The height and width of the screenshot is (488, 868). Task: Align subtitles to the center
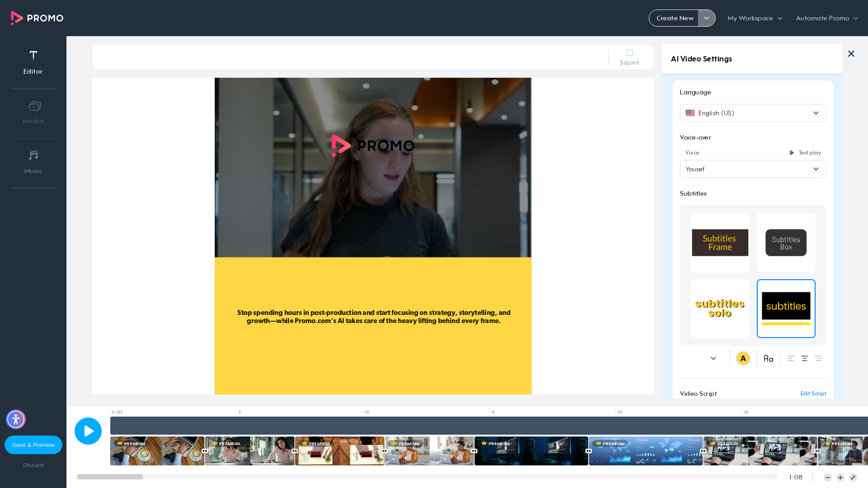tap(804, 358)
